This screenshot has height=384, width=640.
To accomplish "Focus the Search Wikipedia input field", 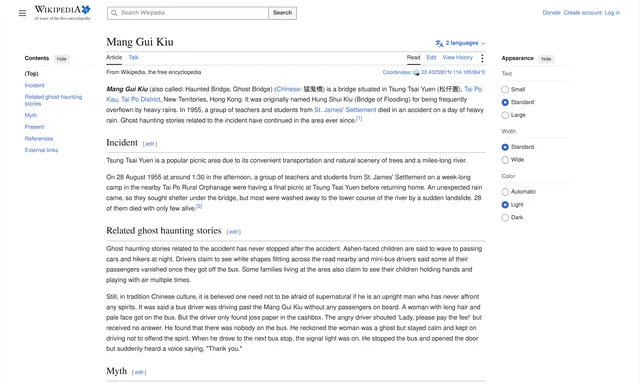I will [x=188, y=13].
